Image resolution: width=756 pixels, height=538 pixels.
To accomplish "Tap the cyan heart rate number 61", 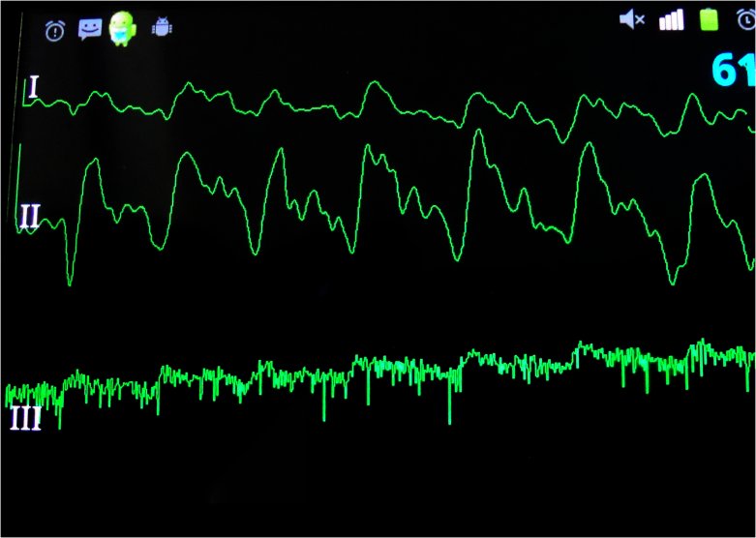I will (733, 71).
